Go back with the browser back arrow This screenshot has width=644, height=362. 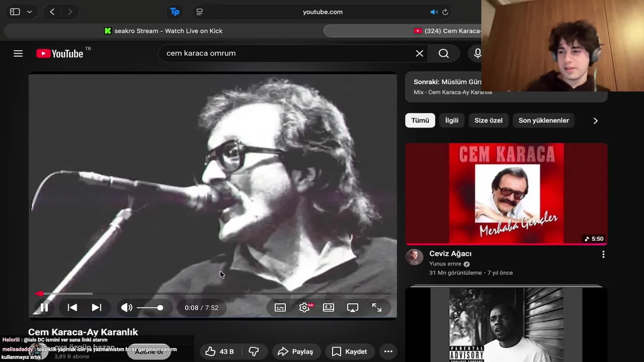[x=52, y=12]
